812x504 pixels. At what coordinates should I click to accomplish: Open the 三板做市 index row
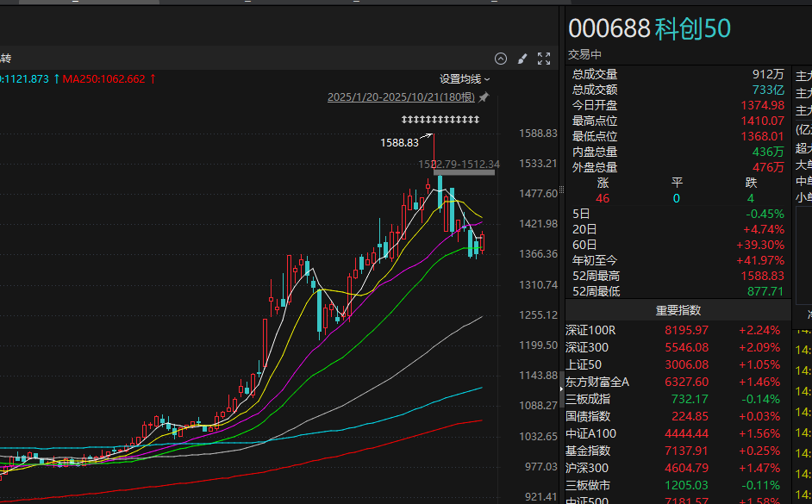[x=678, y=485]
